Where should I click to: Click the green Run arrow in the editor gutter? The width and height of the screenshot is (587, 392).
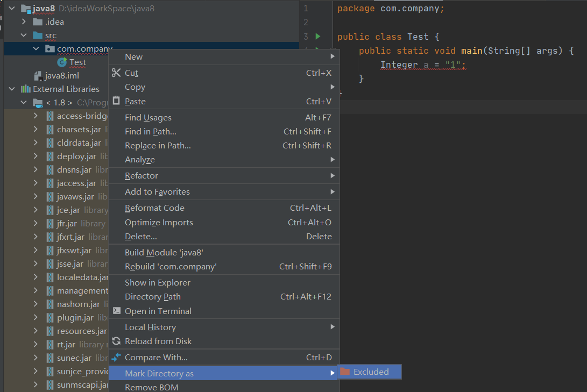318,36
